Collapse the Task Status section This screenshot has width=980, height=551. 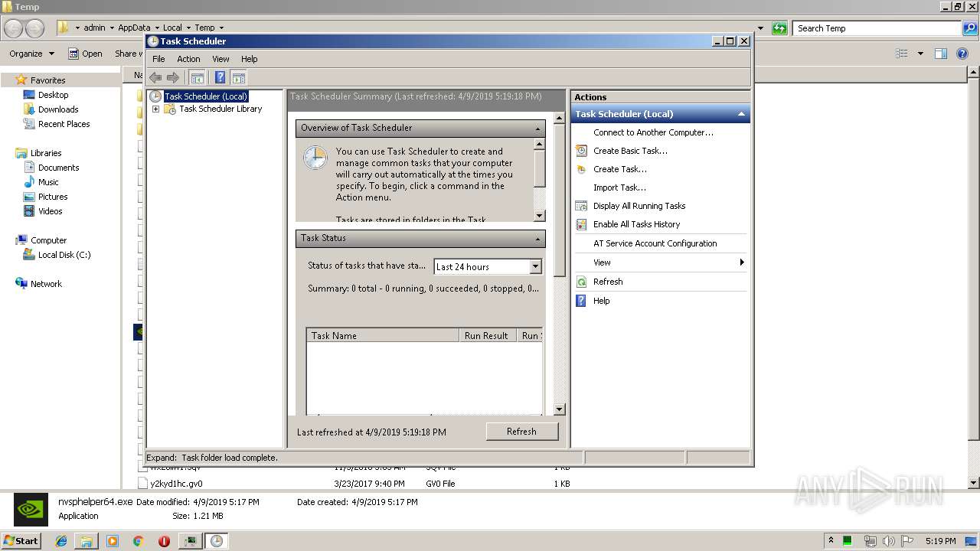(x=538, y=239)
